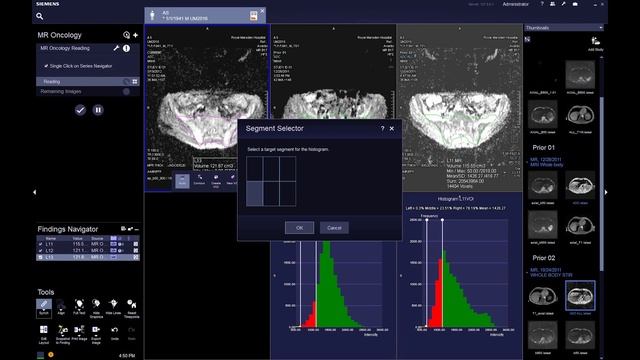Screen dimensions: 640x360
Task: Toggle the checkbox for finding L12
Action: coord(40,251)
